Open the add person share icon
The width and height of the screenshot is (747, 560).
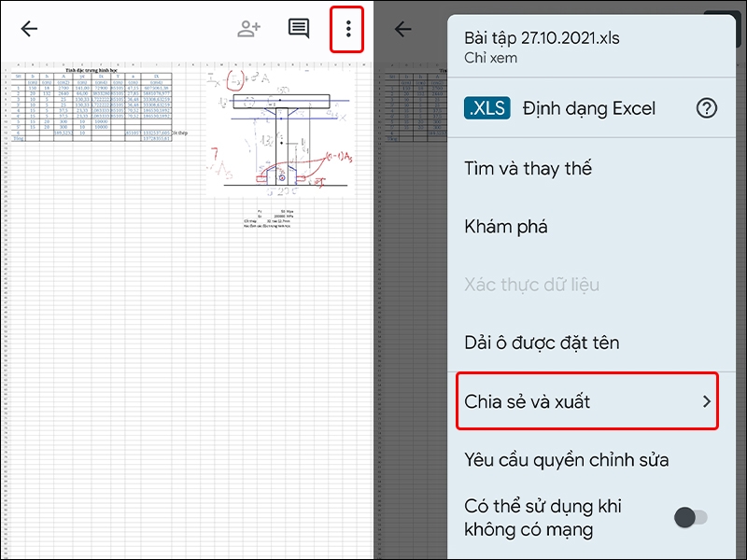pos(248,29)
